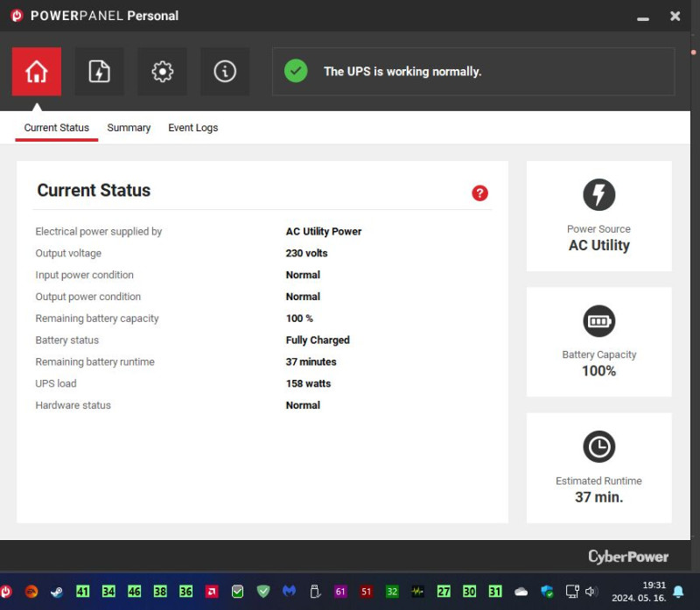Click the Estimated Runtime clock icon
700x610 pixels.
(x=598, y=446)
